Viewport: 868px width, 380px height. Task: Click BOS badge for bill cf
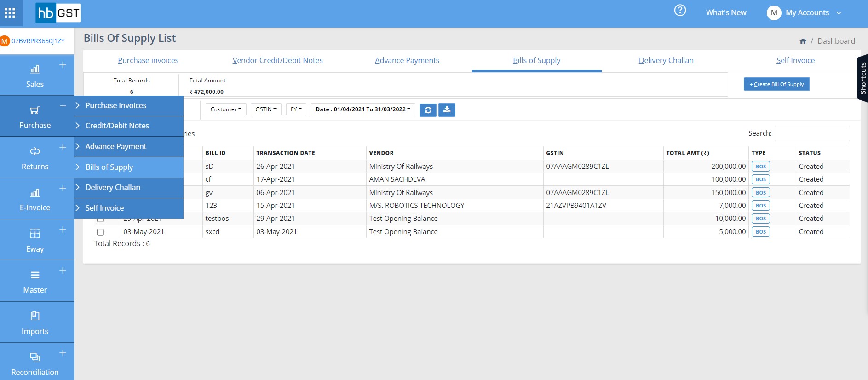coord(760,179)
